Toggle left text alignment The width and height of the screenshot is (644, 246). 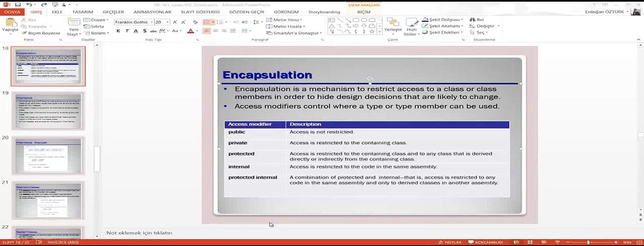(x=207, y=31)
